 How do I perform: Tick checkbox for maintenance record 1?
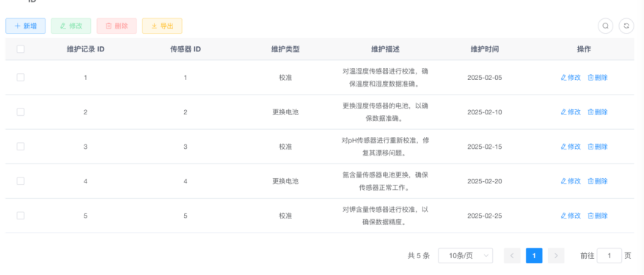click(21, 77)
